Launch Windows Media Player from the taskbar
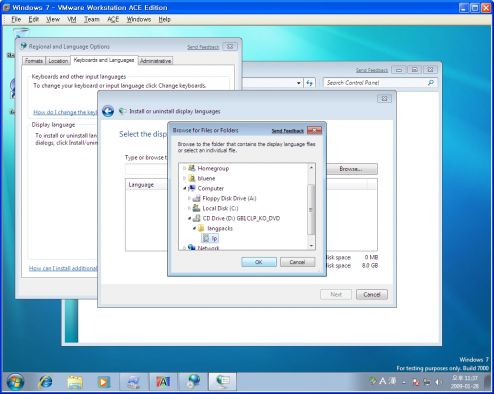This screenshot has height=394, width=494. [x=103, y=382]
